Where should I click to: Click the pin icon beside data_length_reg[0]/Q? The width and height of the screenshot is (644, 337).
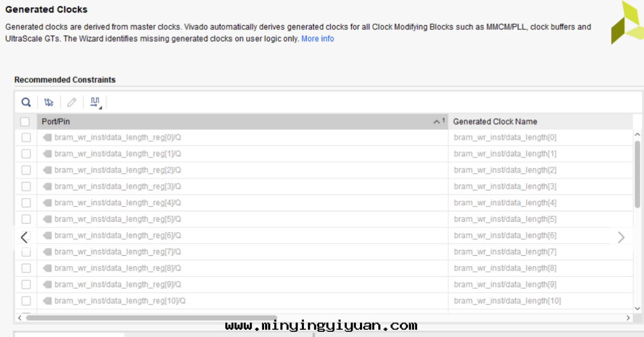pyautogui.click(x=47, y=137)
